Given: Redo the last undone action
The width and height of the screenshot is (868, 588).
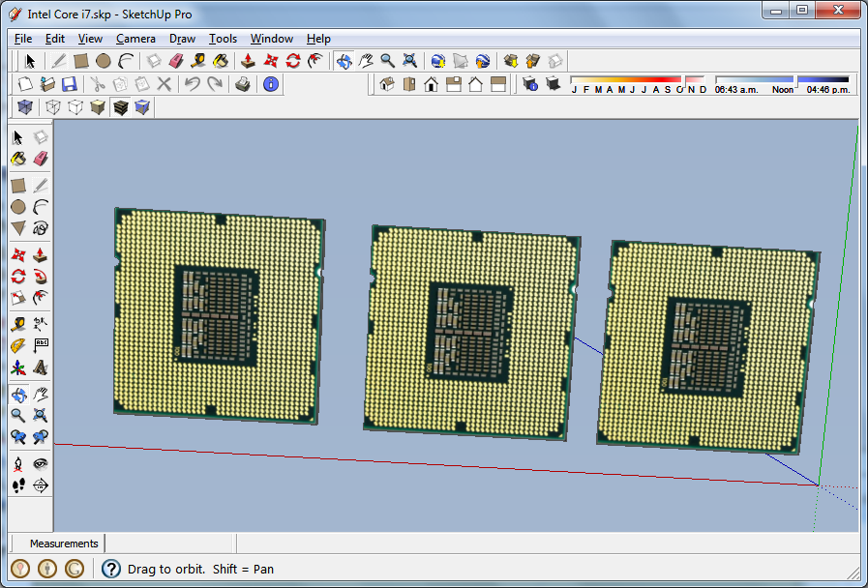Looking at the screenshot, I should 214,84.
